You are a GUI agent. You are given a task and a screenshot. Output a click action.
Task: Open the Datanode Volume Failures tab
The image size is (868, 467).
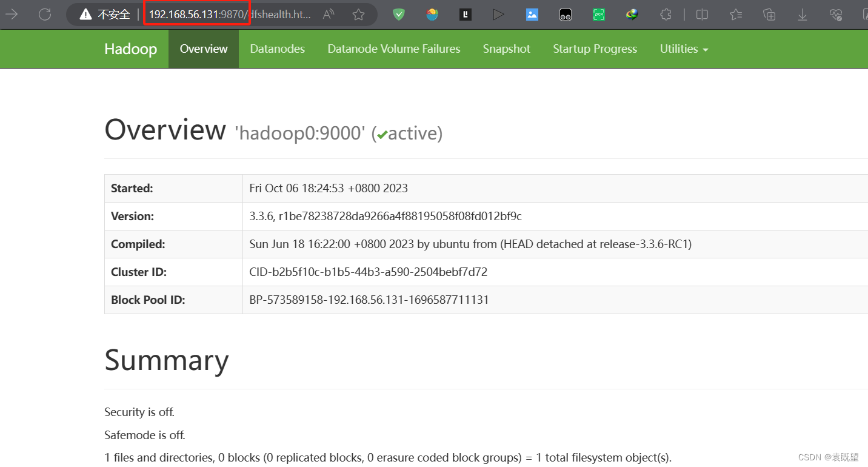tap(394, 49)
